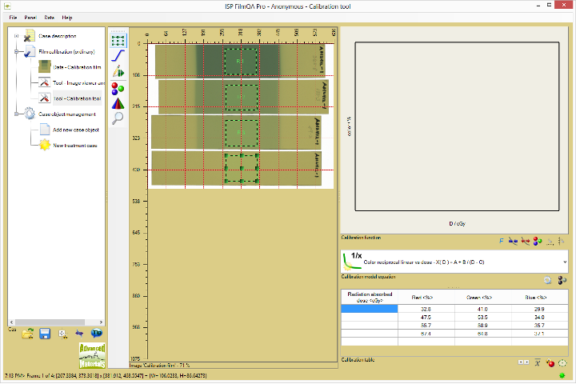Click the Green <%> column header

point(482,298)
